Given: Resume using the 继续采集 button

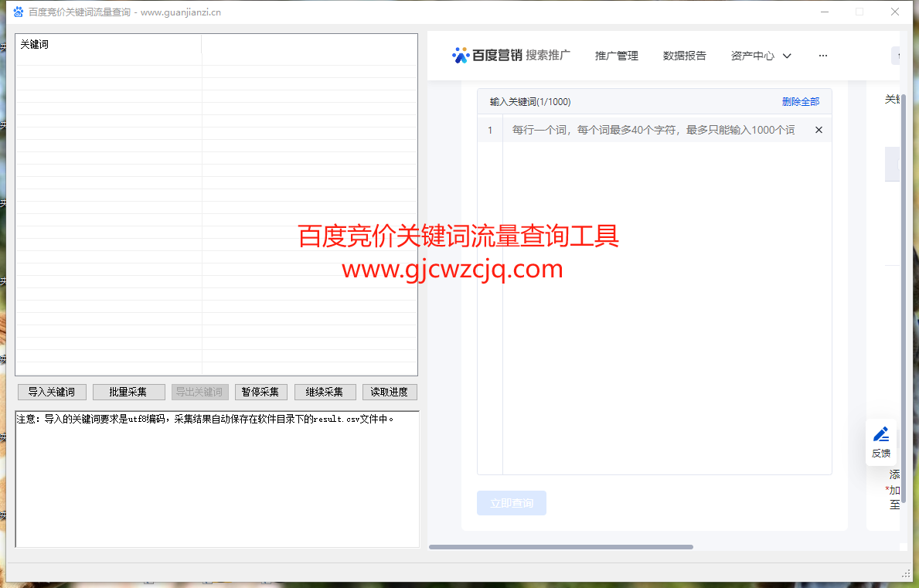Looking at the screenshot, I should tap(325, 392).
